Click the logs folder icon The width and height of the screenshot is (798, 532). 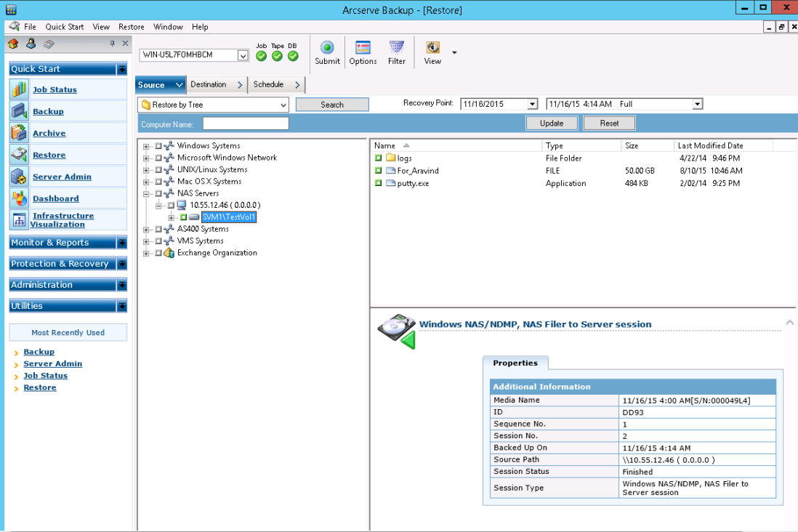391,158
